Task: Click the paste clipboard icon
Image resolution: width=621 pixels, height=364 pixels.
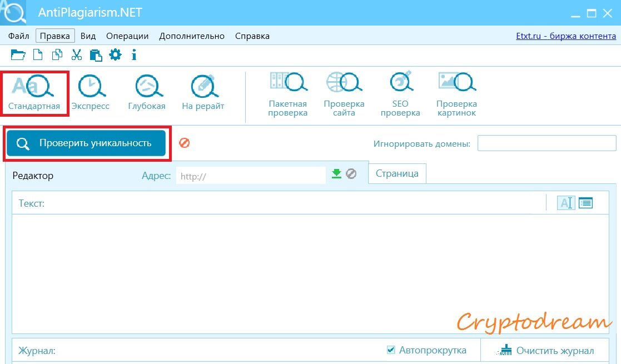Action: 96,55
